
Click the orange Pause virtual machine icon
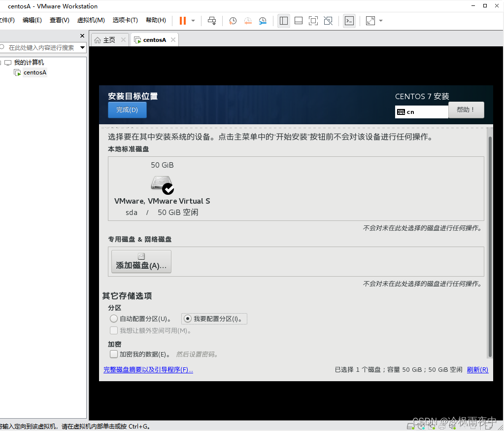(183, 21)
